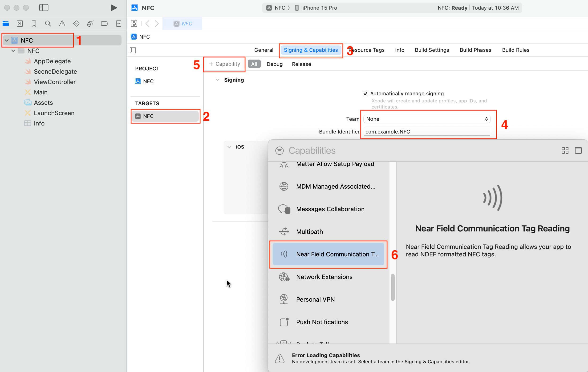Click the Run play button

114,8
